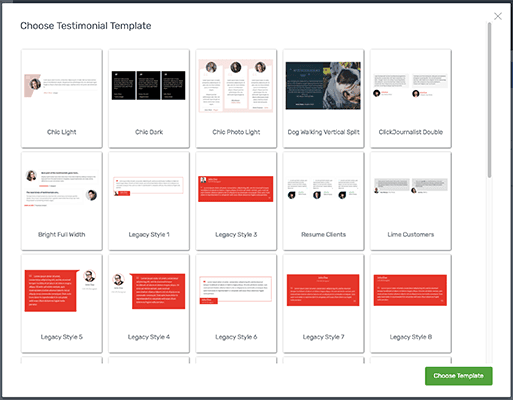Select the Legacy Style 1 template
Viewport: 513px width, 400px height.
coord(149,201)
